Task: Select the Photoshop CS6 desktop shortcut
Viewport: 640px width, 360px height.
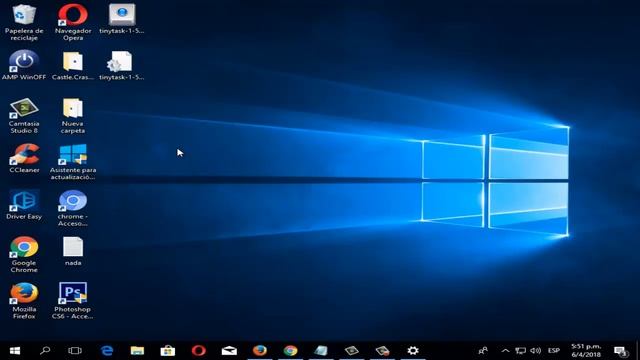Action: pos(73,301)
